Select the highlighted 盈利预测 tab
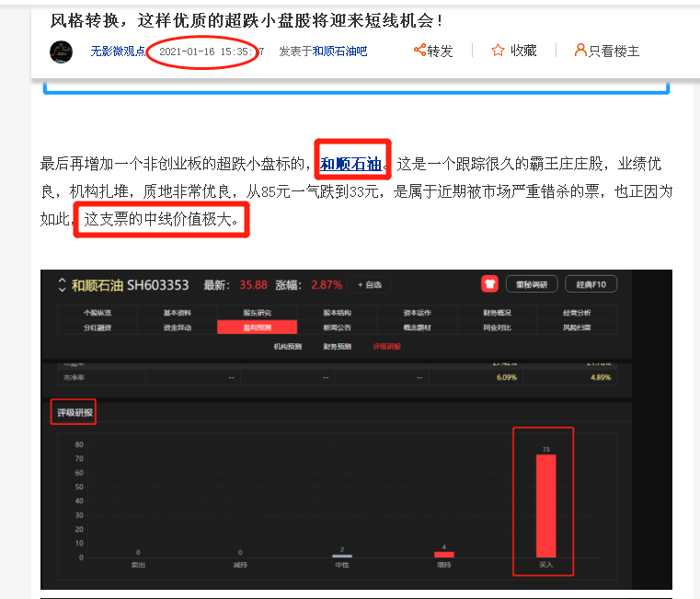This screenshot has height=599, width=700. pos(258,328)
